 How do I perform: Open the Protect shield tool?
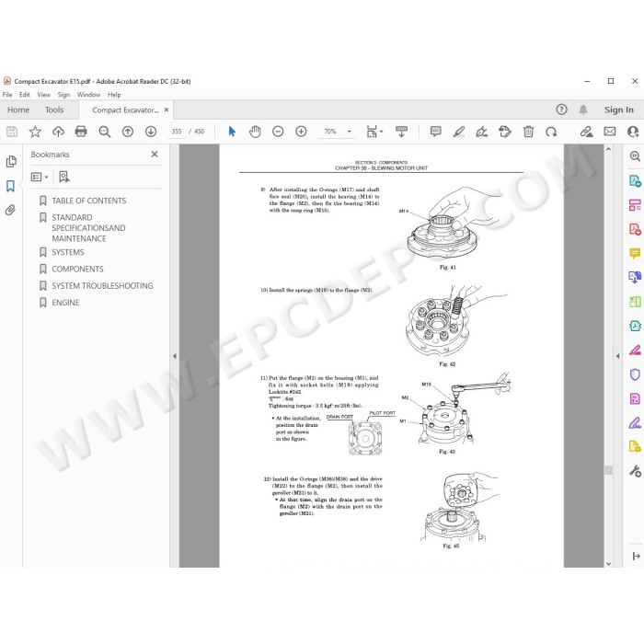(x=635, y=374)
